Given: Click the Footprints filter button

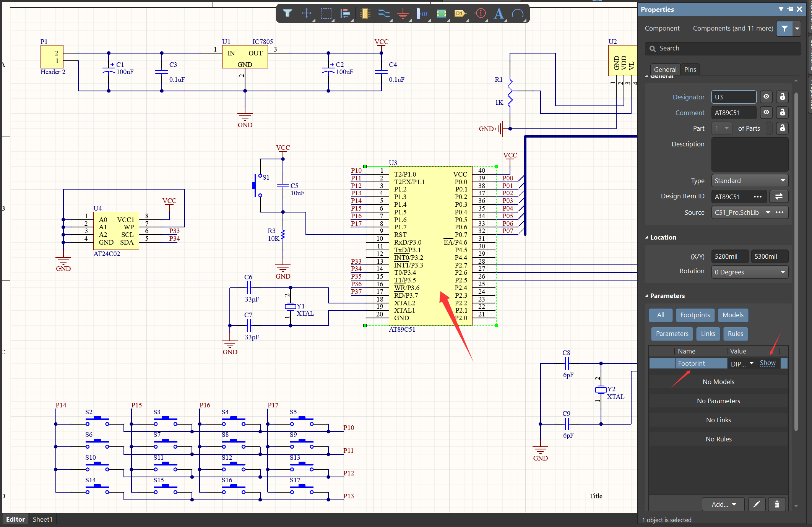Looking at the screenshot, I should [695, 315].
